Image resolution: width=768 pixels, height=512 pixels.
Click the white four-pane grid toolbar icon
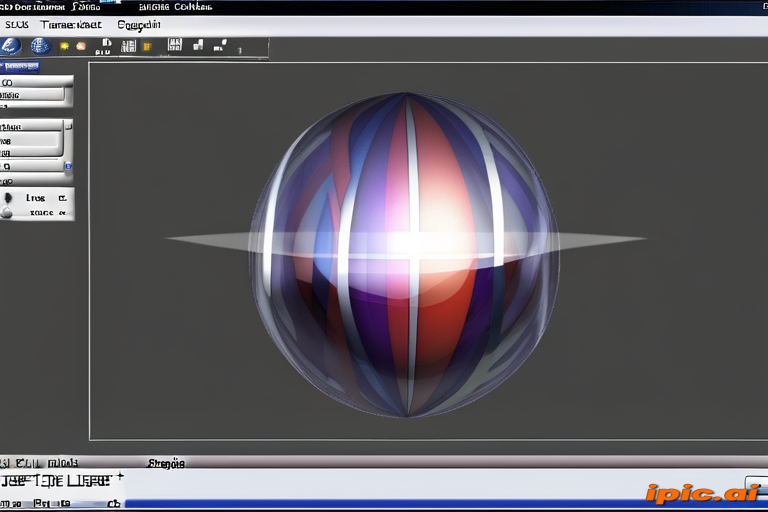tap(175, 45)
